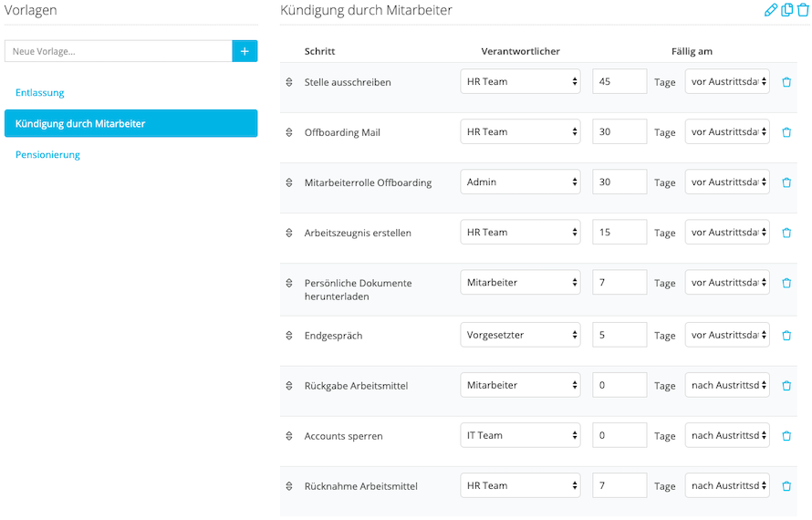Click days field for Mitarbeiterrolle Offboarding

click(x=619, y=182)
